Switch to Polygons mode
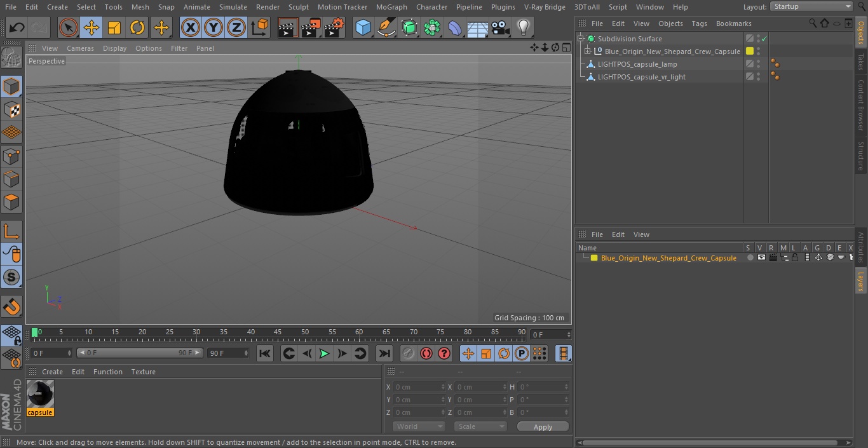 tap(11, 202)
